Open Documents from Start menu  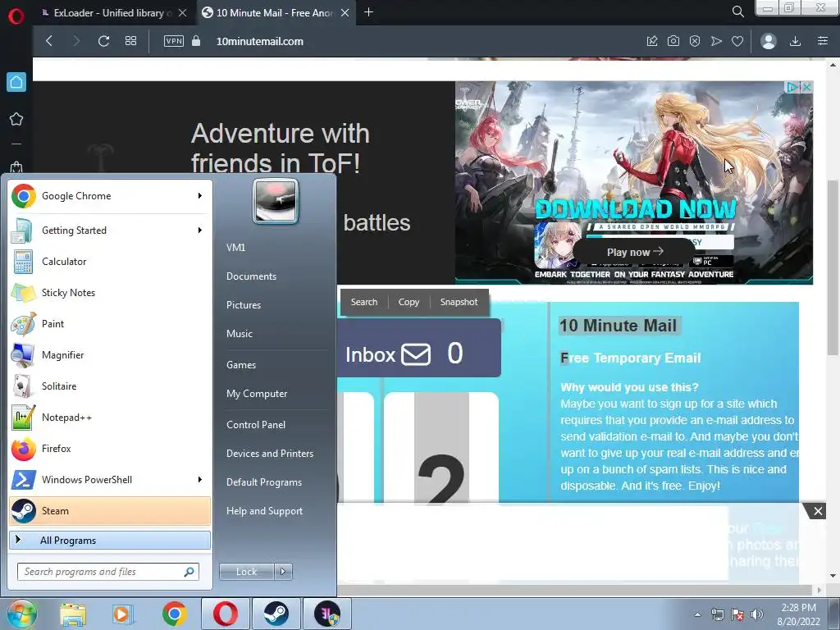click(251, 276)
